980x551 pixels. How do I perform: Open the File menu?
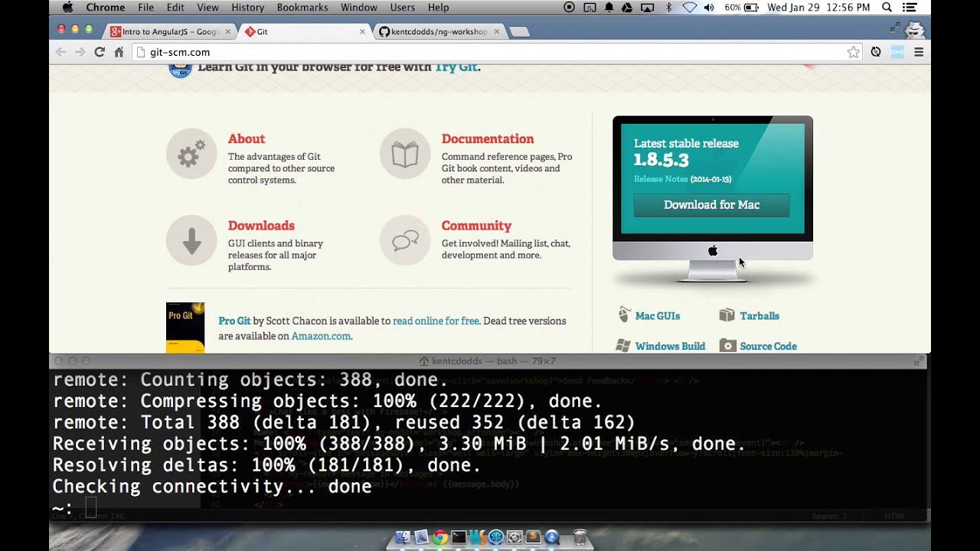145,8
